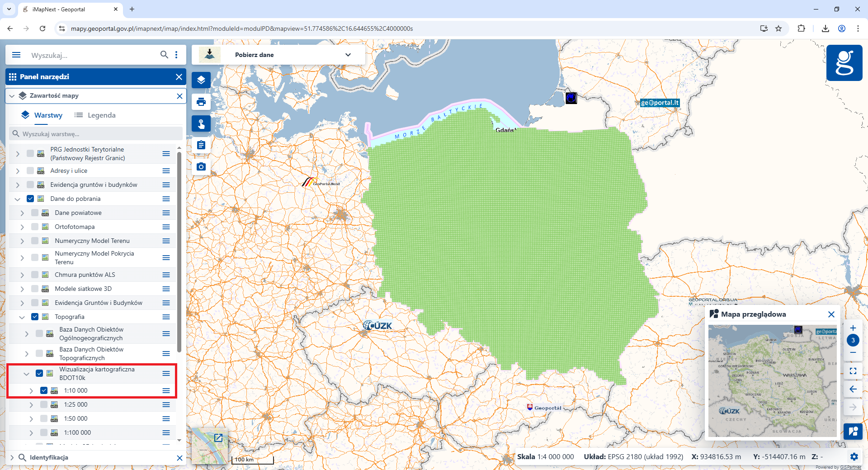The image size is (868, 470).
Task: Click the zoom in plus button
Action: coord(854,328)
